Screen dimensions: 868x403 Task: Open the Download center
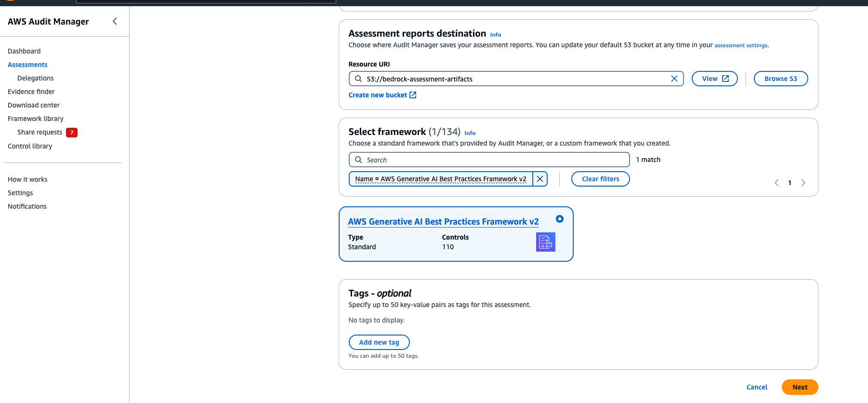pyautogui.click(x=34, y=105)
